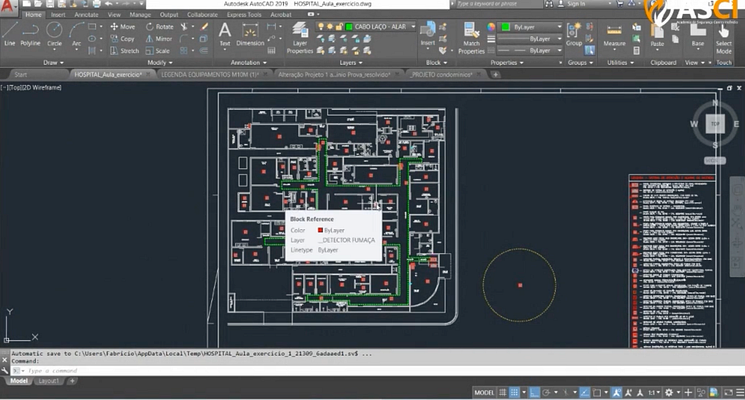
Task: Activate the Stretch command
Action: 124,51
